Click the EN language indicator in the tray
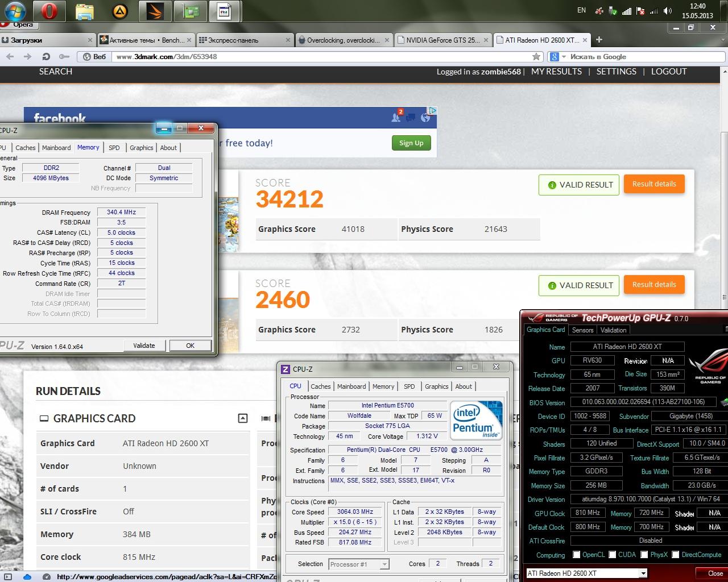Viewport: 728px width, 582px height. 581,10
